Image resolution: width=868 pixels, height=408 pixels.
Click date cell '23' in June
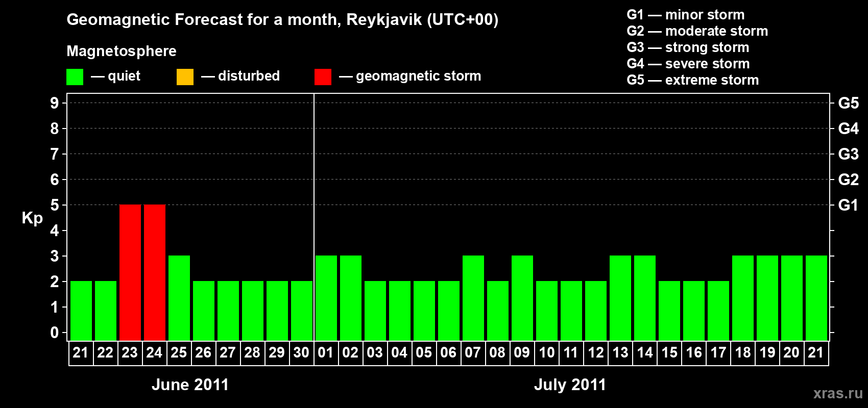130,353
